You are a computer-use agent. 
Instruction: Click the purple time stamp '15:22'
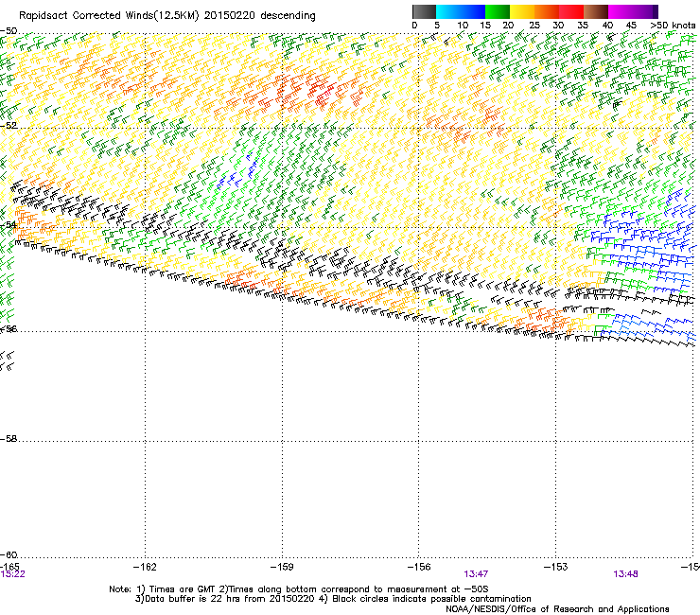click(12, 574)
